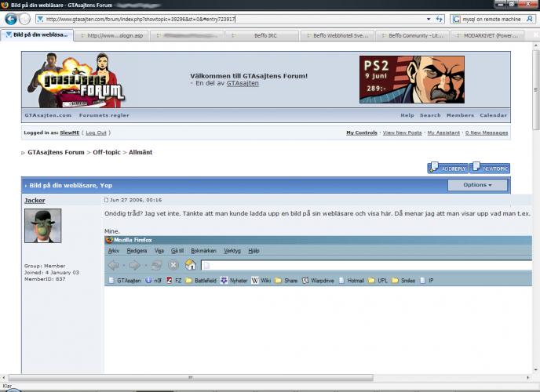This screenshot has height=392, width=540.
Task: Click the stop icon in the Firefox screenshot
Action: [173, 265]
